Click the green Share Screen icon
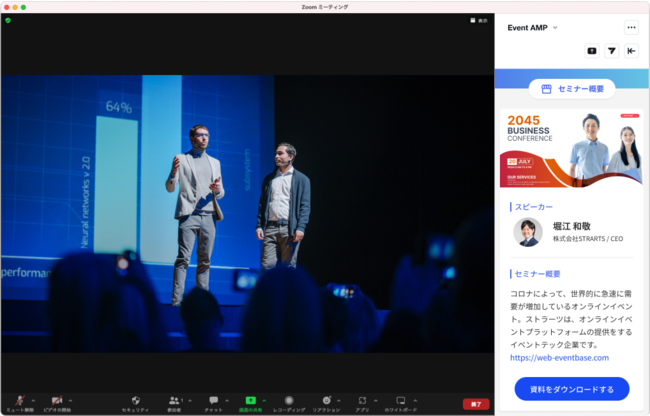 [250, 400]
